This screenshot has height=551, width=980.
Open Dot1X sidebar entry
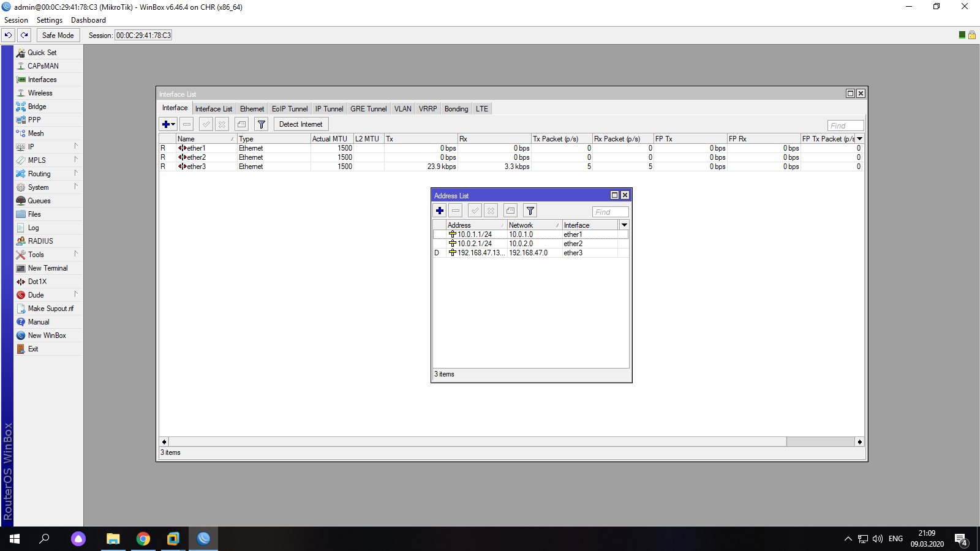48,282
